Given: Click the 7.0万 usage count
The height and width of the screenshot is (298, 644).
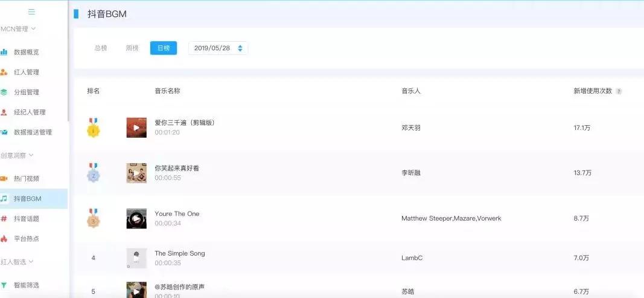Looking at the screenshot, I should click(581, 258).
